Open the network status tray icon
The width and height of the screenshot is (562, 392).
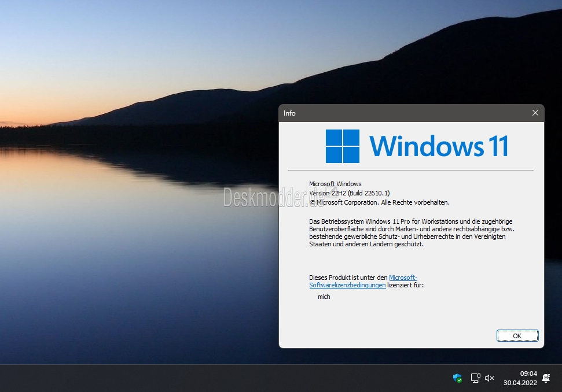475,378
